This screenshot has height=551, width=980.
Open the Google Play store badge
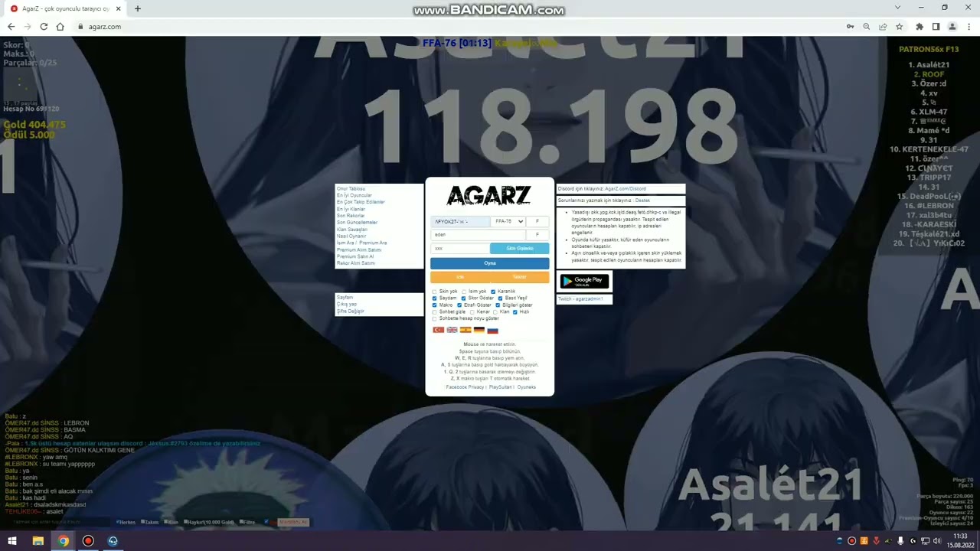(584, 281)
